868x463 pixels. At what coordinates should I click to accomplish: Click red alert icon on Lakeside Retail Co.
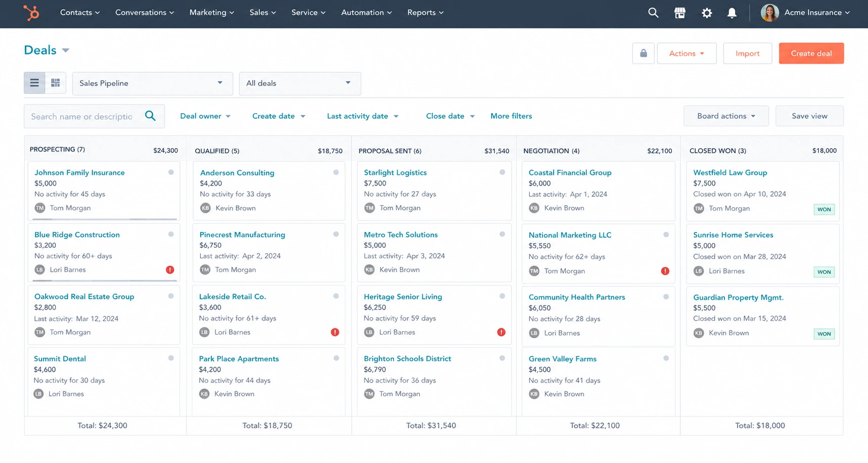tap(335, 332)
